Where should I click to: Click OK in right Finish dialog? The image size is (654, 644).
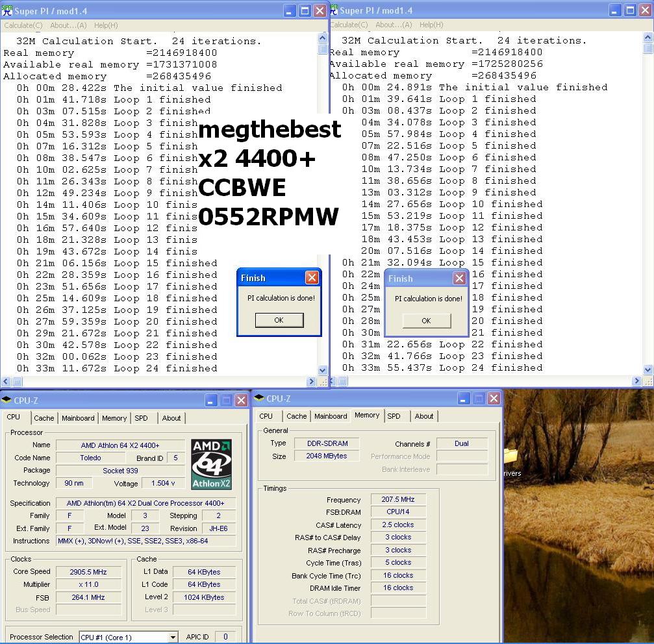(x=426, y=321)
